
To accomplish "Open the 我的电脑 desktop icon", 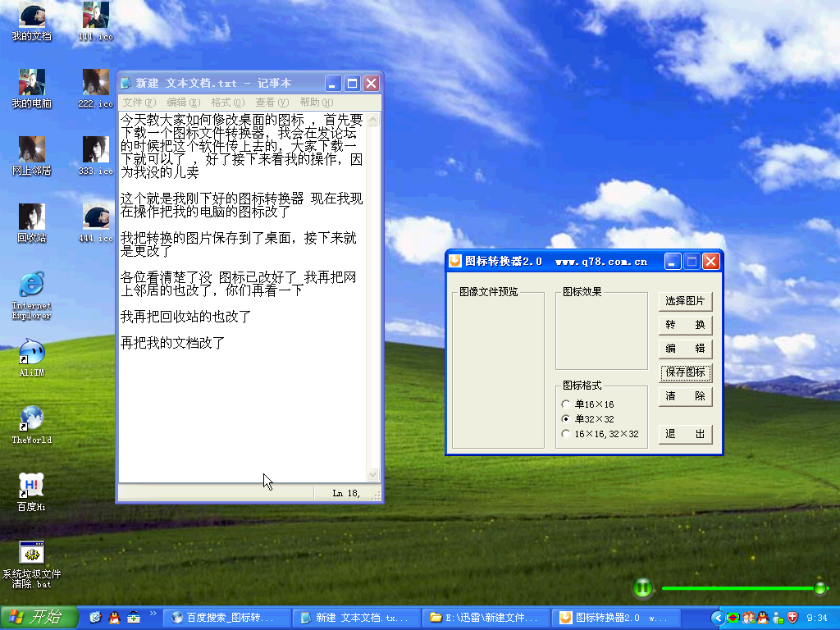I will tap(32, 89).
